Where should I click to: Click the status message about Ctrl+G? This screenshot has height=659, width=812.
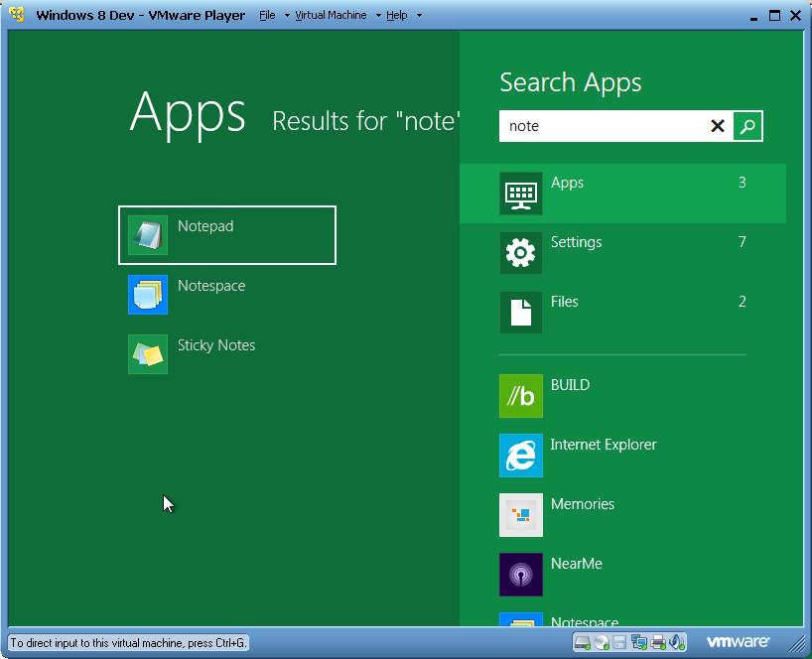[128, 643]
